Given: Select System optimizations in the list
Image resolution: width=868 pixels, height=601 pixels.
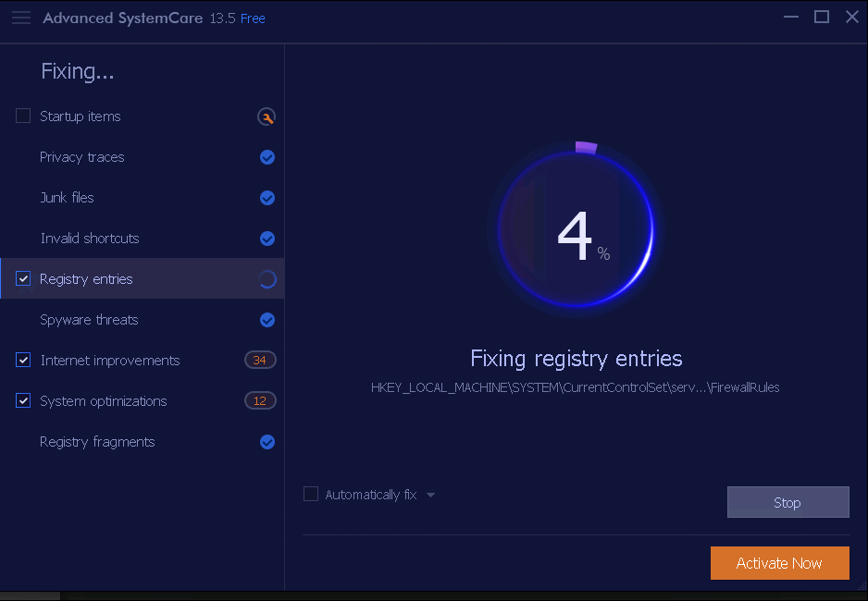Looking at the screenshot, I should [x=143, y=401].
